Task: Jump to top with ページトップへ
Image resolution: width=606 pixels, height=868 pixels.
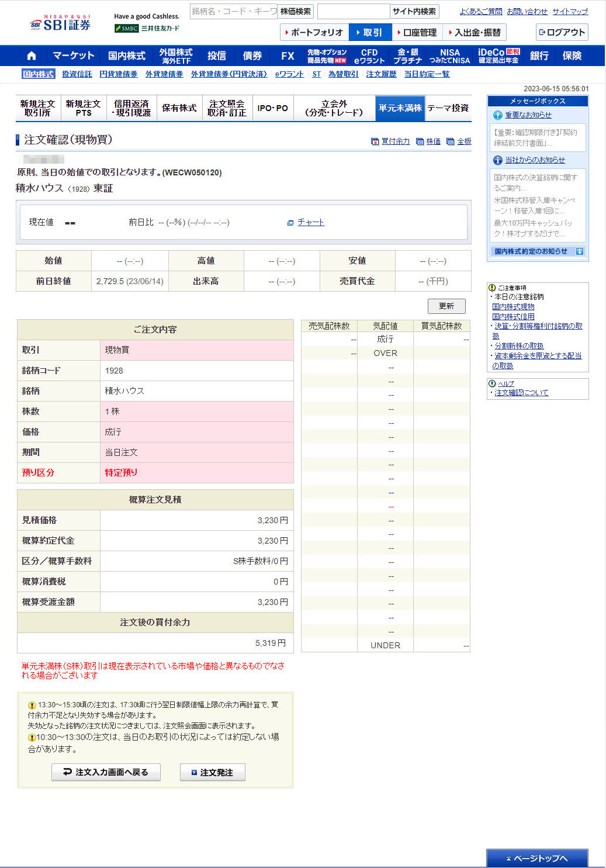Action: tap(537, 858)
